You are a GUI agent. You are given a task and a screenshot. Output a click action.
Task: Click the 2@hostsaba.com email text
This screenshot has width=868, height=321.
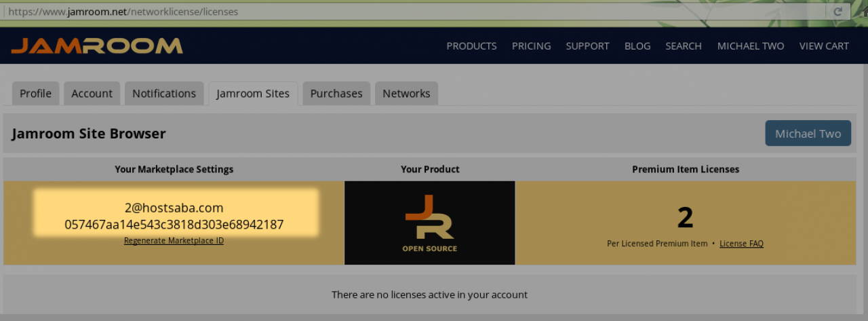tap(174, 208)
